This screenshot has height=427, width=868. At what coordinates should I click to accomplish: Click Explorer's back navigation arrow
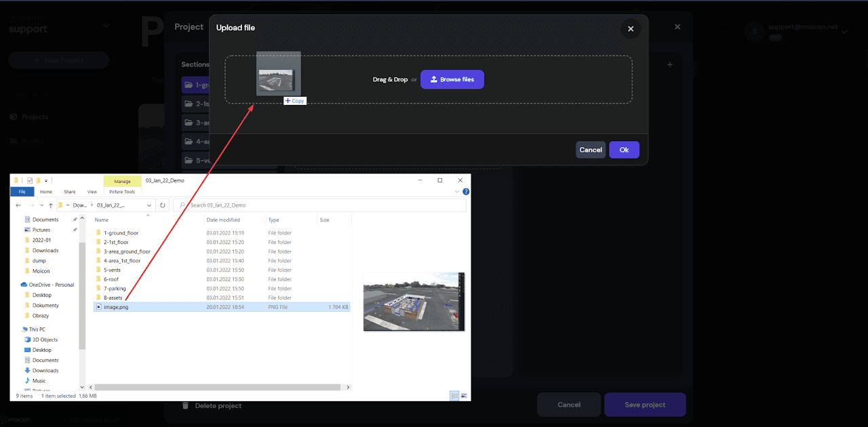[x=18, y=205]
